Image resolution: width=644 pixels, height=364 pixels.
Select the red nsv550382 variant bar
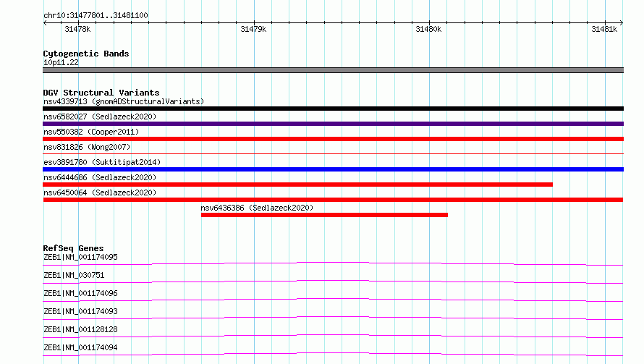[x=333, y=139]
